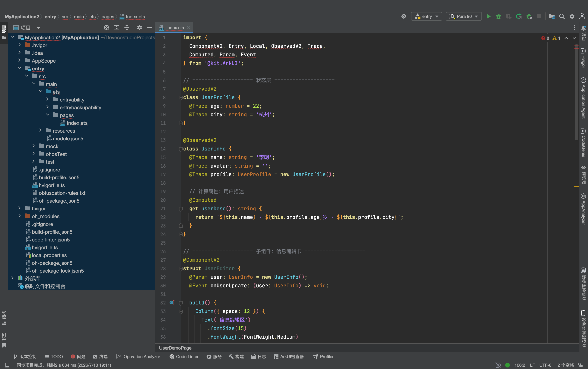Open the ArkUI检查器 panel
Image resolution: width=588 pixels, height=369 pixels.
(289, 357)
